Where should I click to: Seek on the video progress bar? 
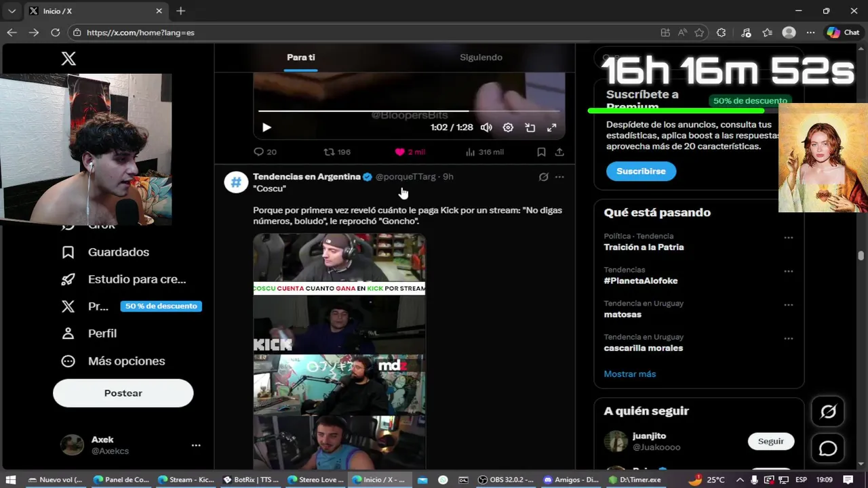click(x=409, y=110)
